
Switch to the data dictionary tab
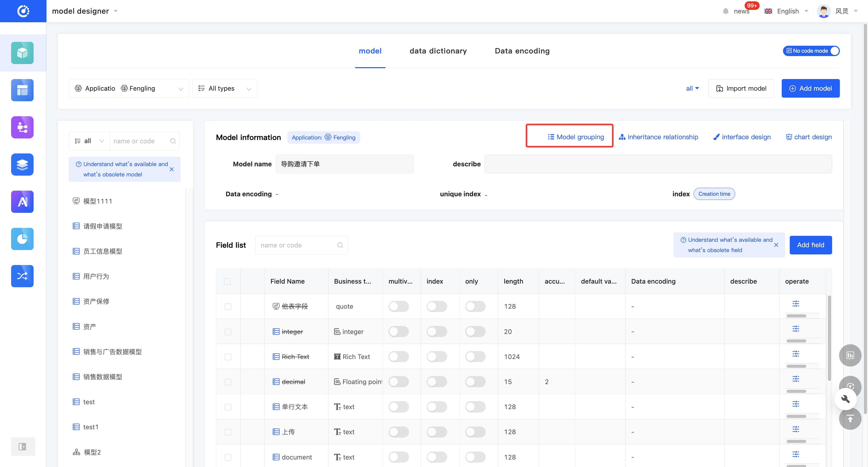pyautogui.click(x=438, y=51)
